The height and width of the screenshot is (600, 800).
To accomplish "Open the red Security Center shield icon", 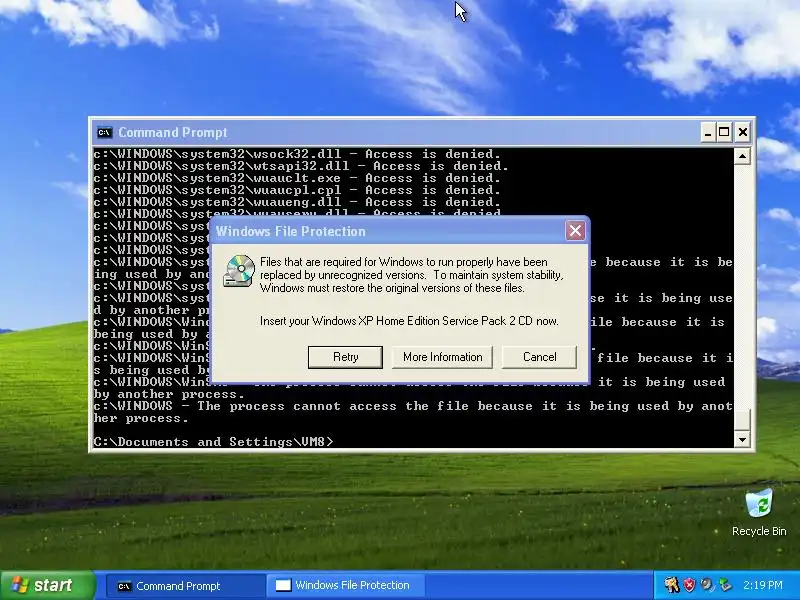I will 689,585.
